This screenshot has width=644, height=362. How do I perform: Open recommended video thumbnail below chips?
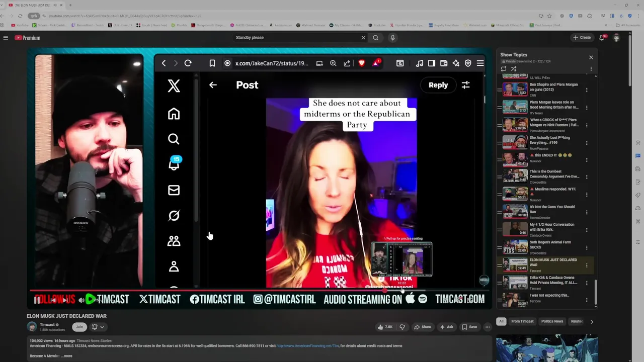(546, 348)
